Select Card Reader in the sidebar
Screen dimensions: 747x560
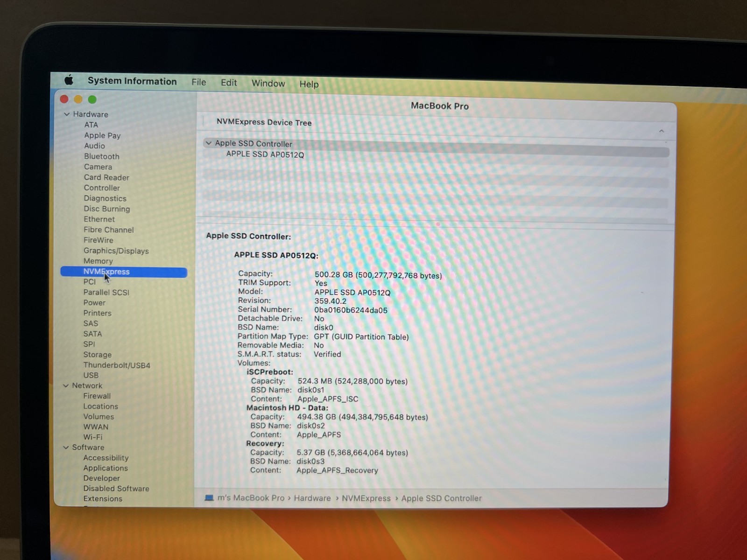pyautogui.click(x=106, y=177)
